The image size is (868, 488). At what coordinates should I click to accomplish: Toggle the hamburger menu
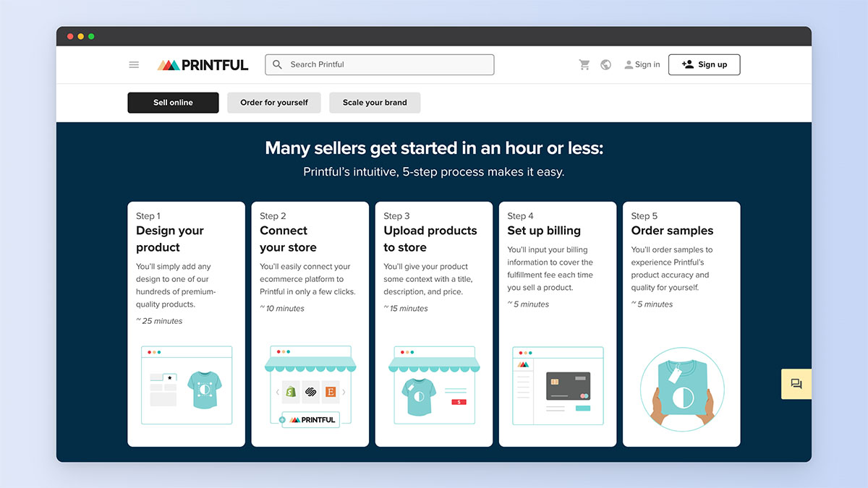134,64
